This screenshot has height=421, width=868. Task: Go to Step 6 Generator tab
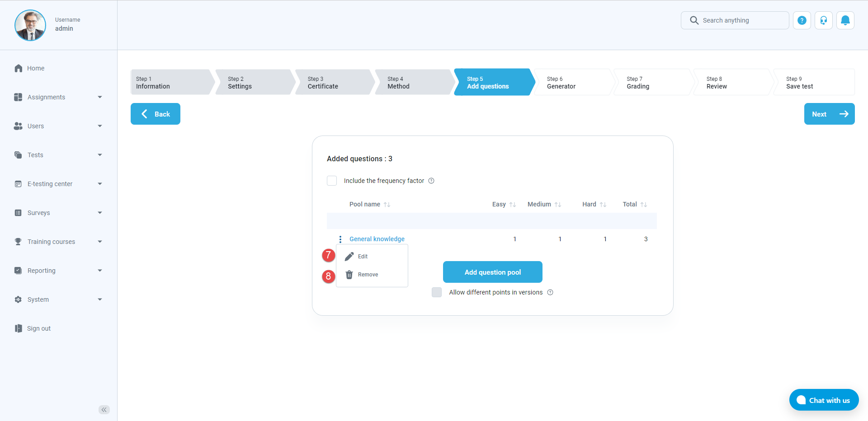click(572, 82)
